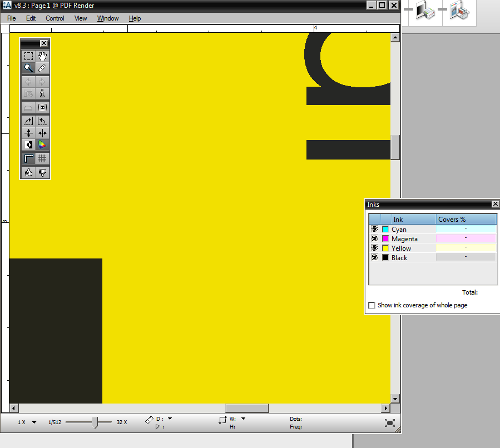Click the Yellow ink color swatch
Image resolution: width=500 pixels, height=448 pixels.
pos(385,248)
